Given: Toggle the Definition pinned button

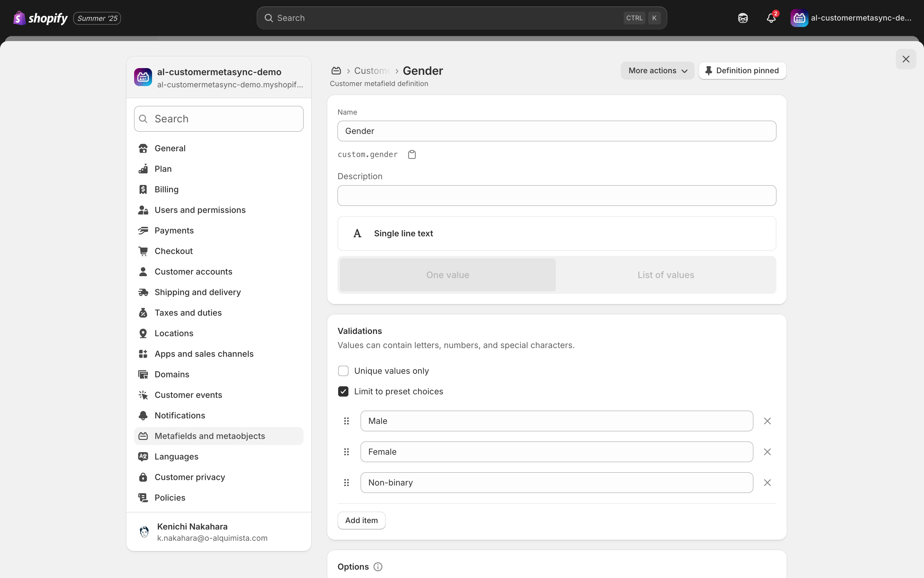Looking at the screenshot, I should (x=742, y=71).
